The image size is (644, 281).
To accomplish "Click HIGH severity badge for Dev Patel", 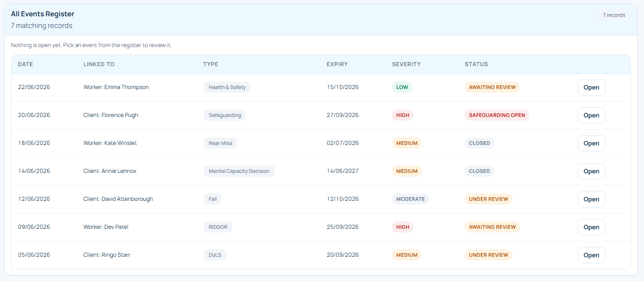I will tap(403, 227).
